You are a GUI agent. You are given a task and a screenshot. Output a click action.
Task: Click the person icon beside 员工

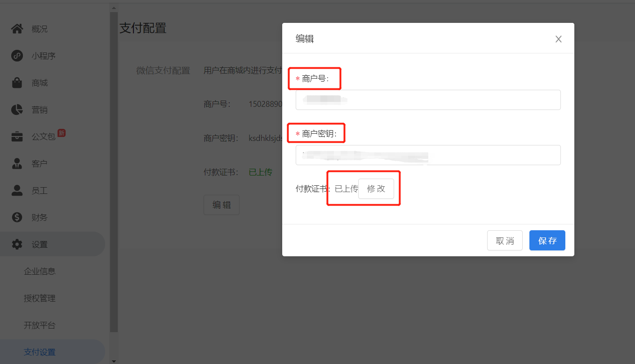click(x=17, y=191)
